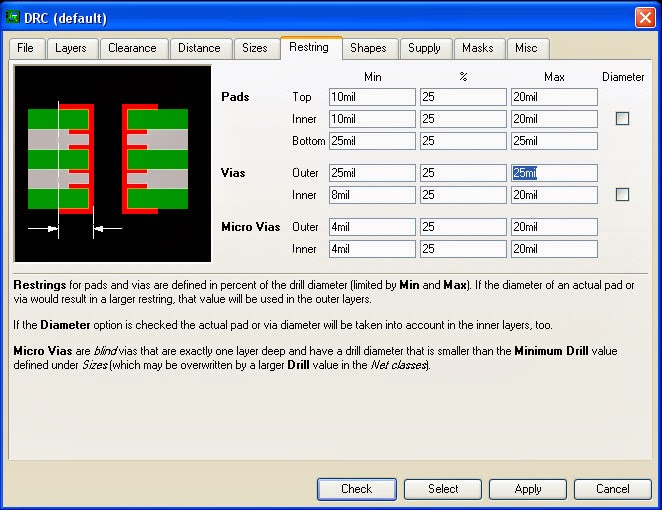
Task: Edit Pads Inner percent field
Action: coord(463,119)
